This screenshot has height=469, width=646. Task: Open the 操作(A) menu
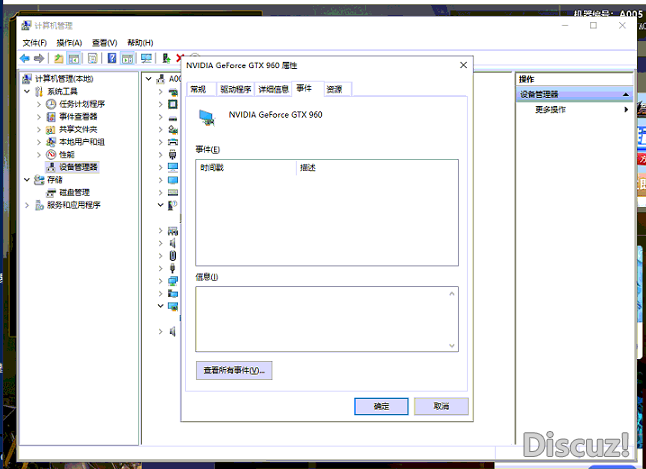(69, 43)
